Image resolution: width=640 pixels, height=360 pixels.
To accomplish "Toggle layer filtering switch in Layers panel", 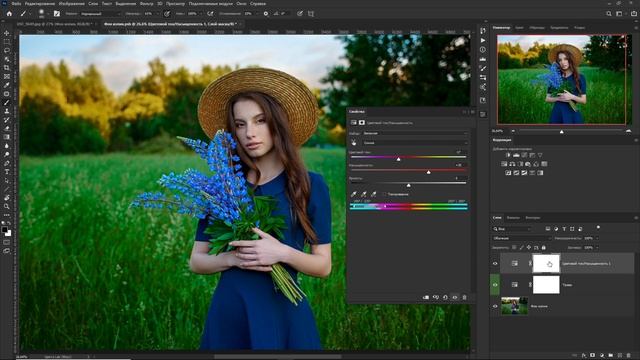I will [598, 228].
